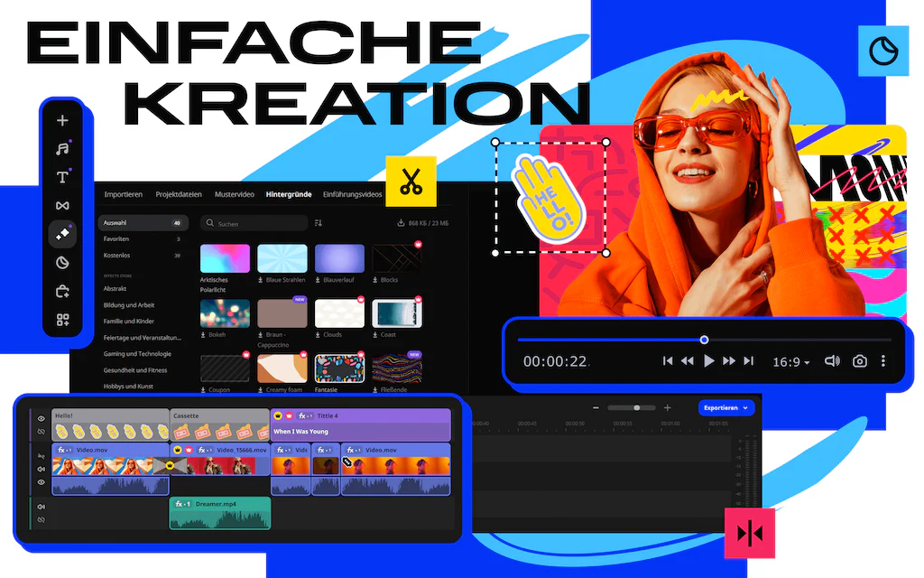924x578 pixels.
Task: Open the import plus icon in sidebar
Action: [62, 120]
